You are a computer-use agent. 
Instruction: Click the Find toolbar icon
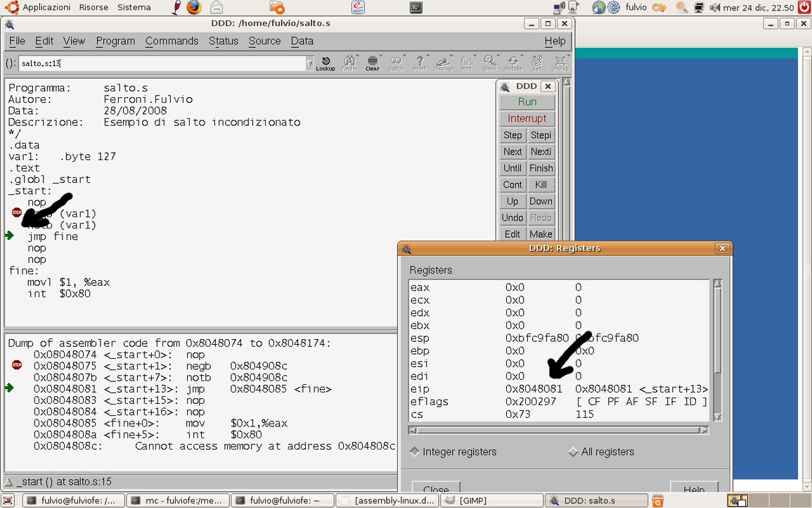coord(349,63)
